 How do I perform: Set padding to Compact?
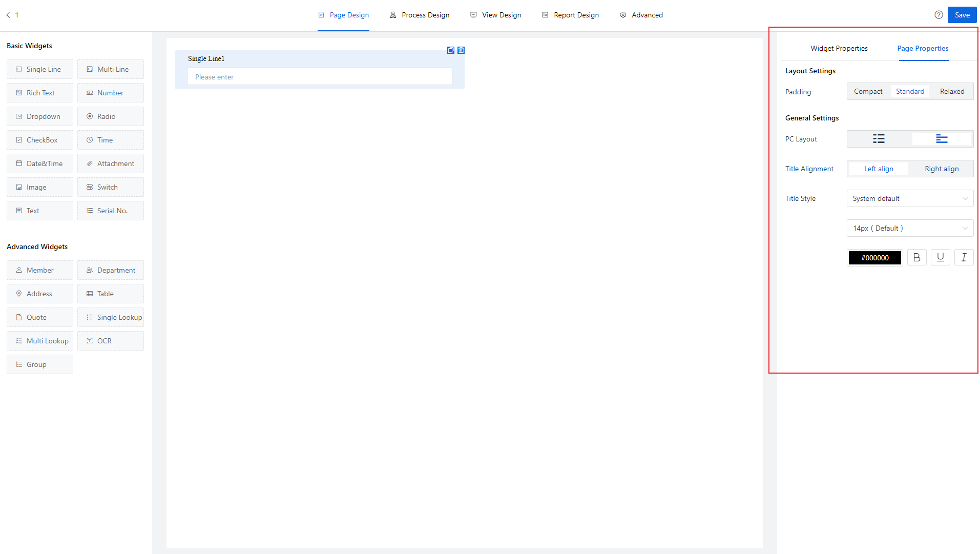point(868,91)
